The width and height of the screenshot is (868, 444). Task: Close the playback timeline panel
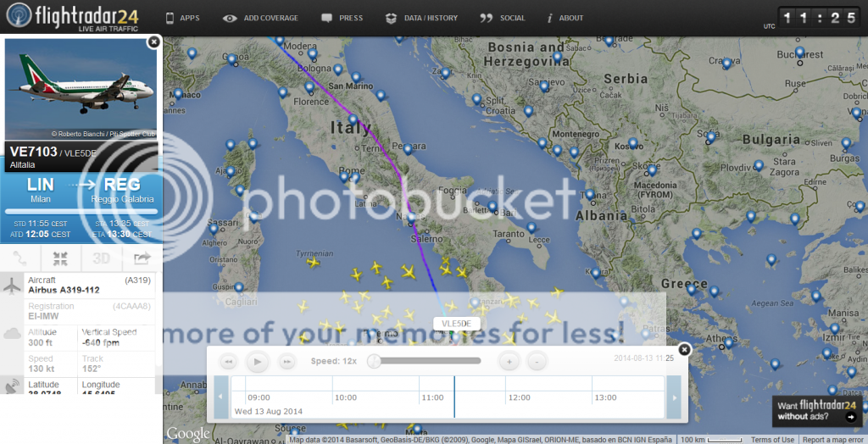pyautogui.click(x=685, y=349)
